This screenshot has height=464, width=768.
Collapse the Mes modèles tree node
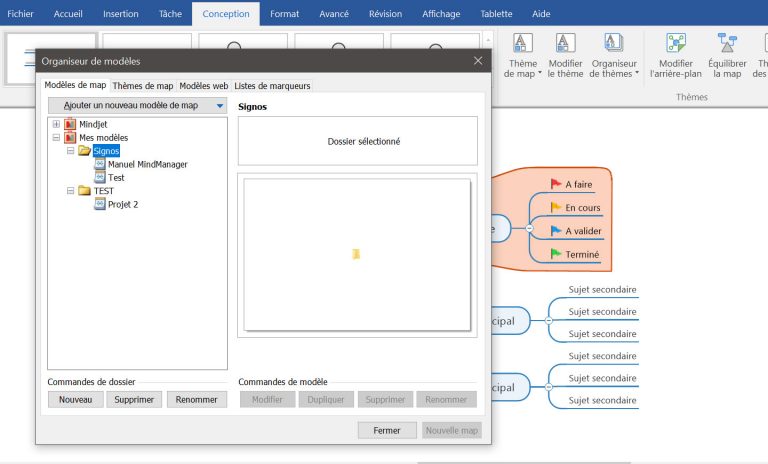tap(56, 138)
